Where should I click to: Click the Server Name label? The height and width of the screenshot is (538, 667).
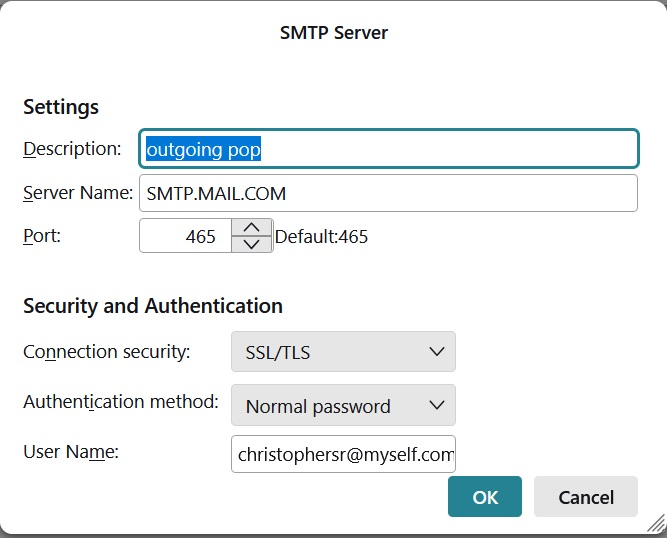click(78, 192)
